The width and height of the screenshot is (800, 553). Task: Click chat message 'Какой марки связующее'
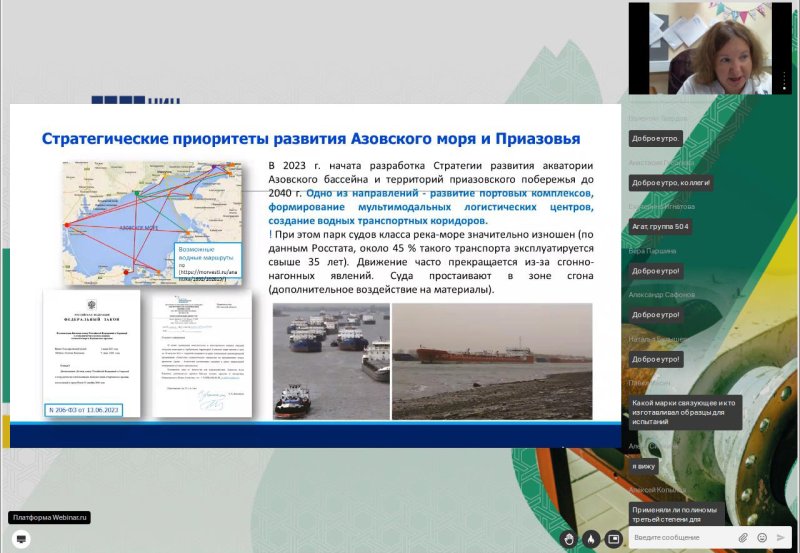[684, 412]
